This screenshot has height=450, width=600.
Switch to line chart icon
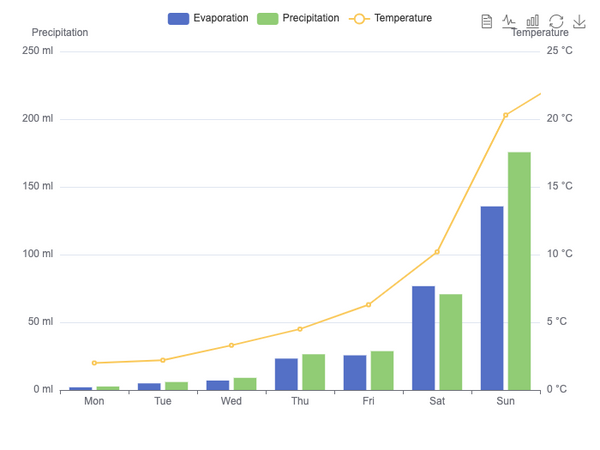(509, 21)
